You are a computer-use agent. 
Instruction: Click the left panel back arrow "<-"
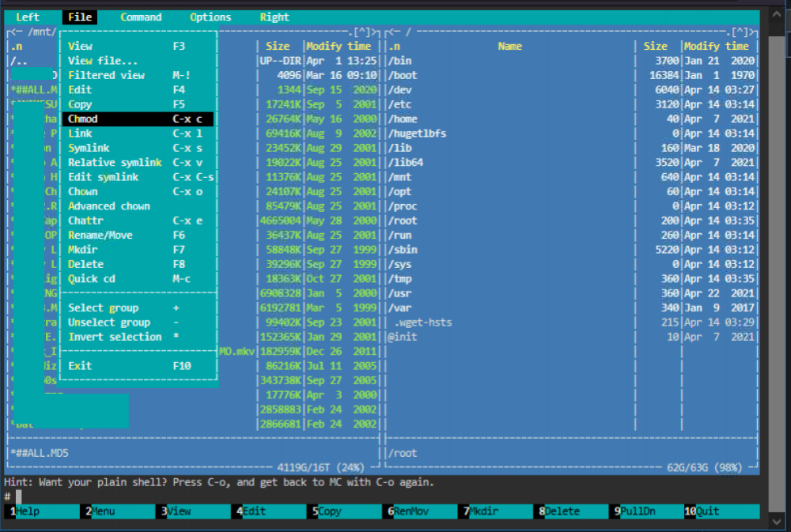(17, 32)
